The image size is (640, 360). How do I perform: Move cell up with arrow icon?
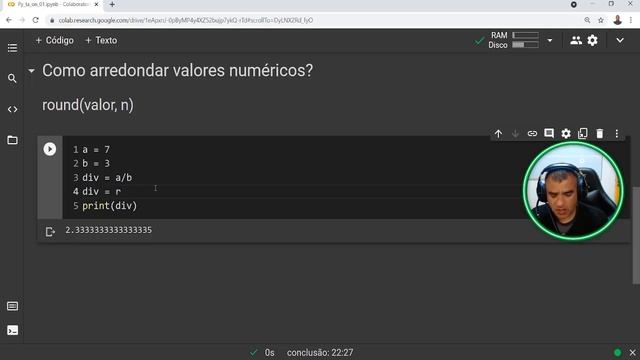[498, 133]
